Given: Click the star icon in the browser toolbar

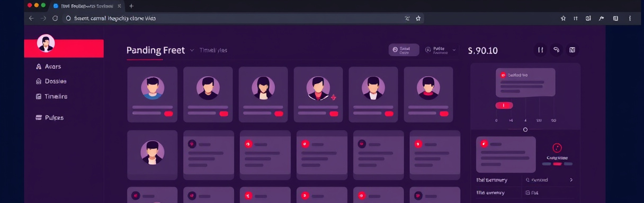Looking at the screenshot, I should [x=563, y=18].
